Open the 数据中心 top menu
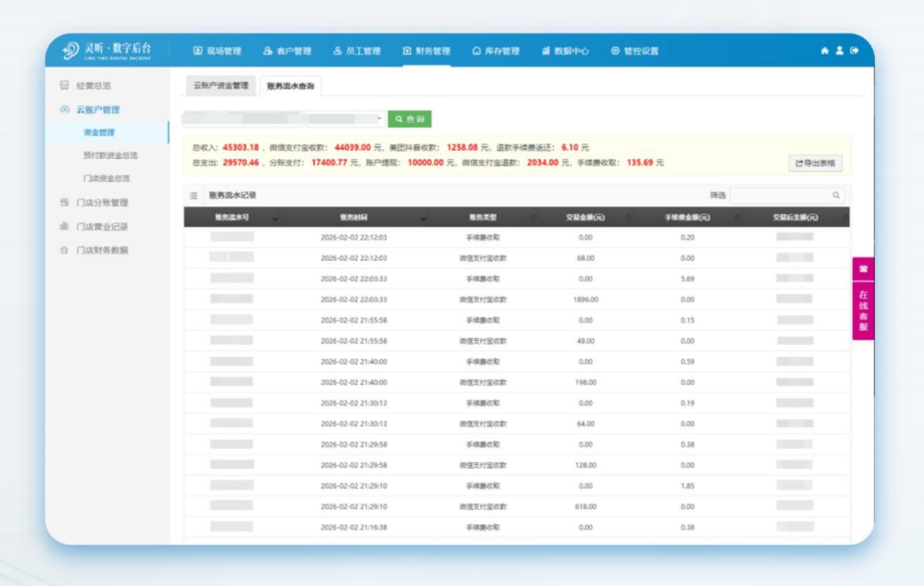 [x=565, y=51]
